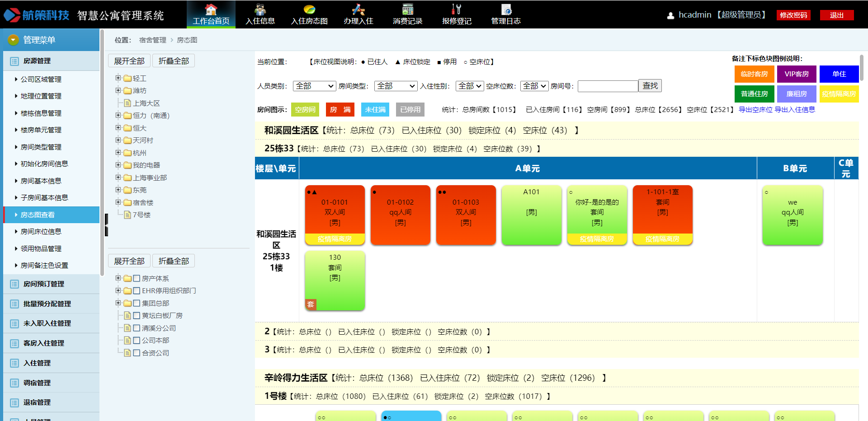Image resolution: width=868 pixels, height=421 pixels.
Task: Open the 房间预订管理 menu section
Action: coord(44,284)
